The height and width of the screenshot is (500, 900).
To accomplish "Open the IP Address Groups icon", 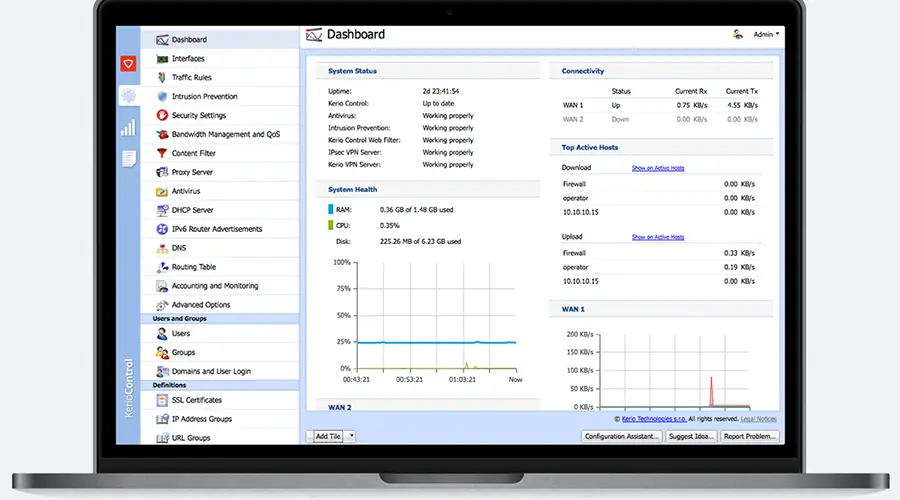I will point(162,419).
